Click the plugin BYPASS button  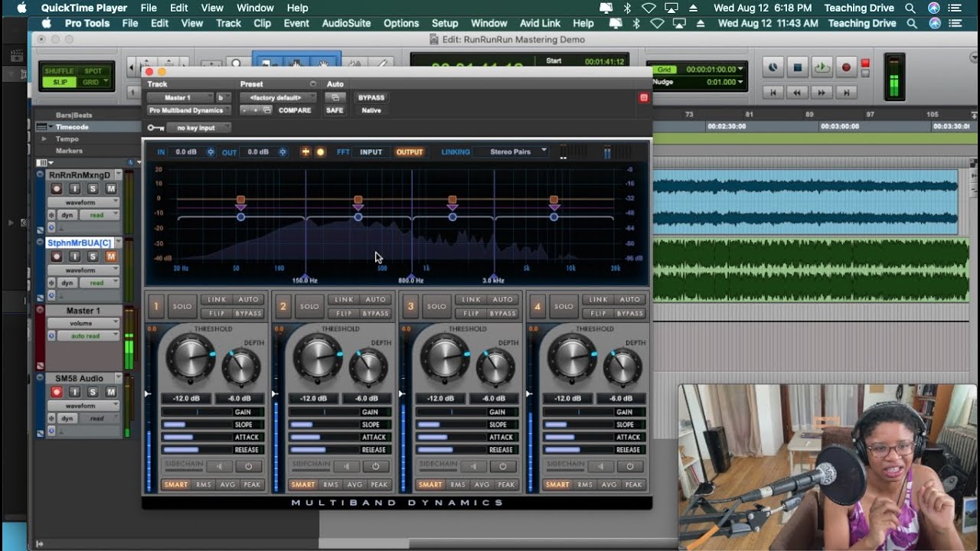click(x=371, y=98)
